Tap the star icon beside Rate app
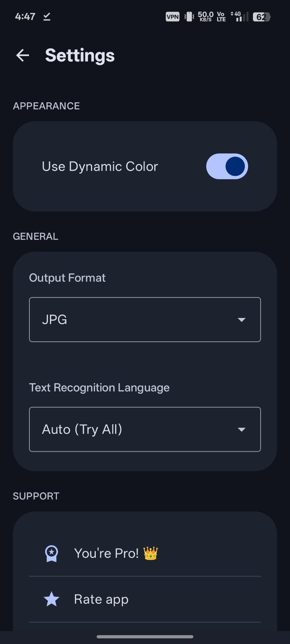 (x=52, y=599)
